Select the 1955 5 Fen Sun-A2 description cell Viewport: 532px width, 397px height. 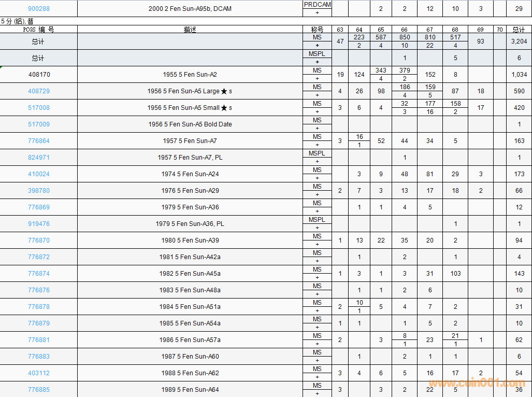(190, 75)
